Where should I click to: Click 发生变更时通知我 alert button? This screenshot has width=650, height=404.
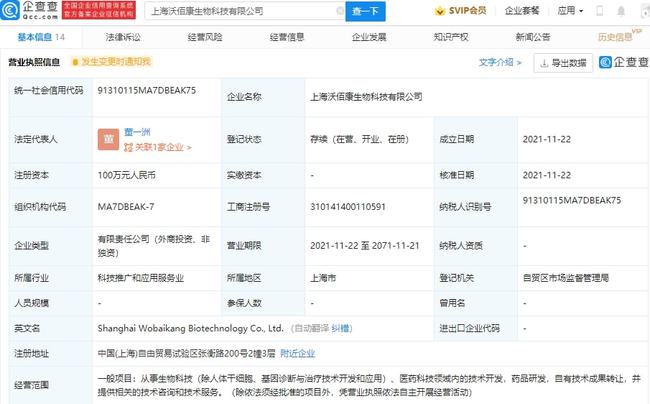[111, 62]
